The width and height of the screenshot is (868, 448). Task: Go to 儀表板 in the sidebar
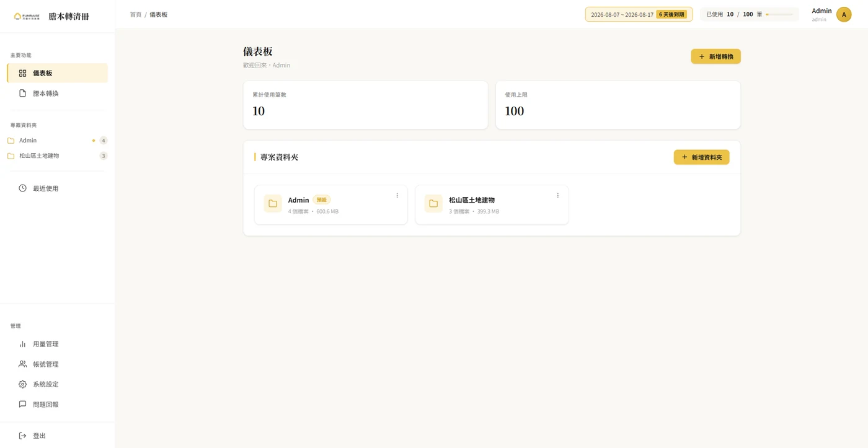[x=57, y=73]
